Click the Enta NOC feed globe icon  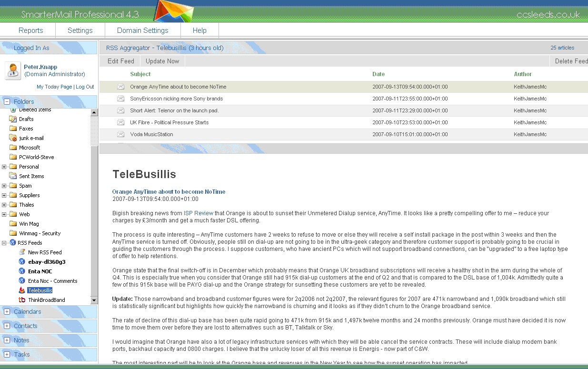click(x=22, y=271)
